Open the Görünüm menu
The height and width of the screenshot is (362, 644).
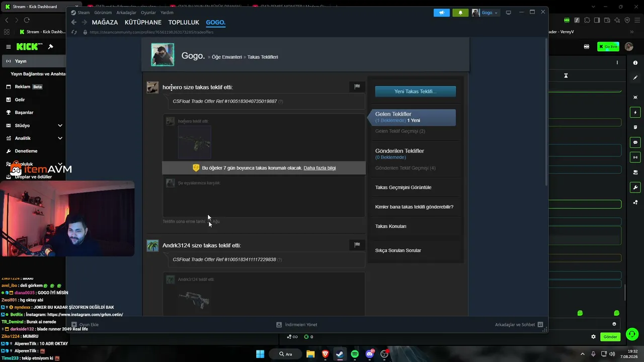click(103, 13)
